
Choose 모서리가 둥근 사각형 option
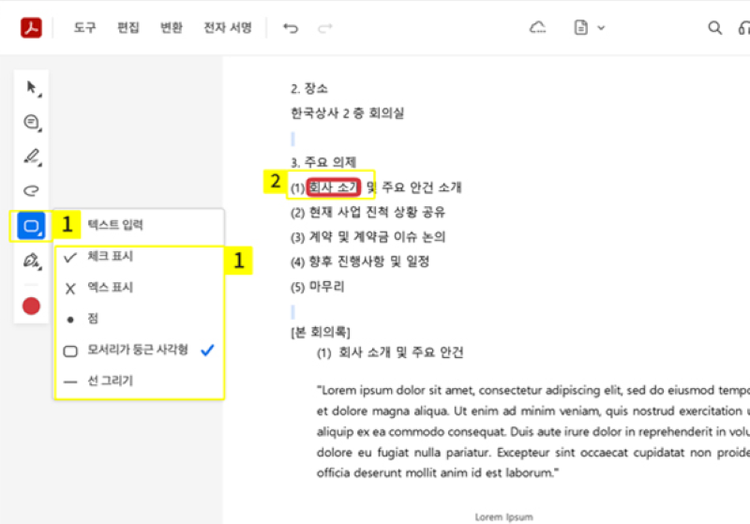pyautogui.click(x=139, y=350)
